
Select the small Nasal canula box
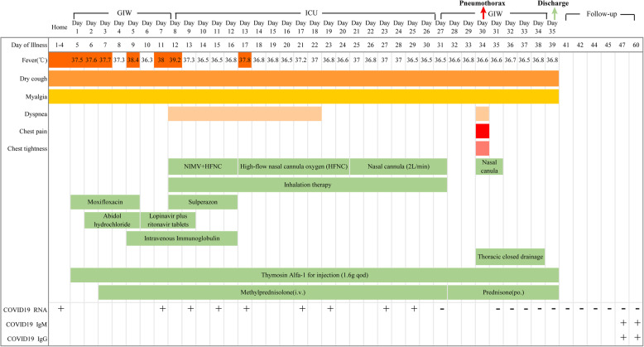pyautogui.click(x=489, y=166)
